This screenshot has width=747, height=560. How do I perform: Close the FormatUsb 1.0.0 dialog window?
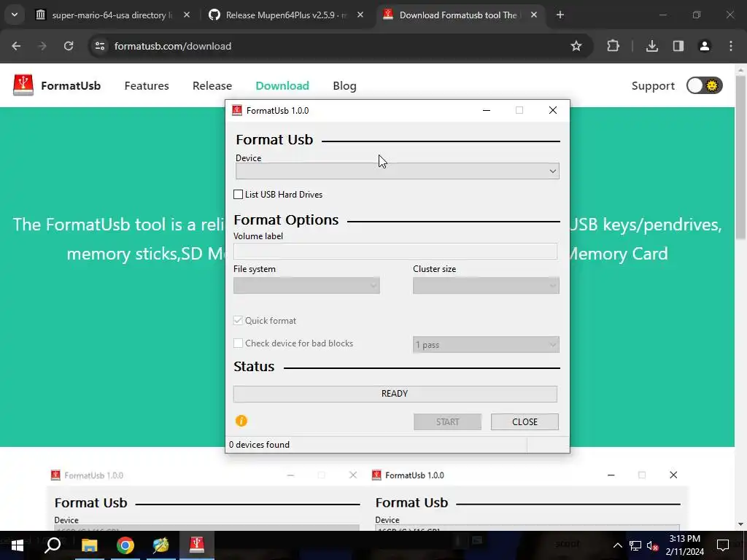coord(553,111)
